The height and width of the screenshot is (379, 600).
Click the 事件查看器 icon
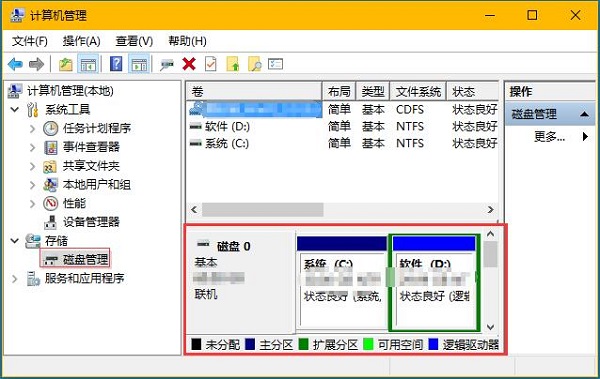(51, 147)
